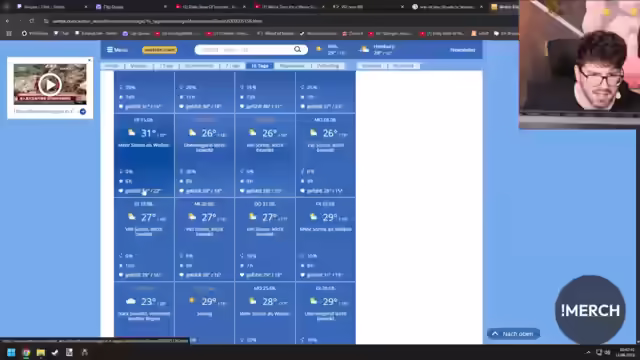This screenshot has width=640, height=360.
Task: Click the blue arrow under video
Action: [83, 111]
